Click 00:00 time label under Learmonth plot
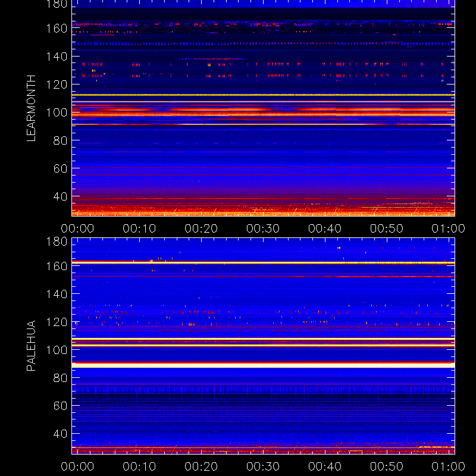Screen dimensions: 476x476 (x=77, y=228)
